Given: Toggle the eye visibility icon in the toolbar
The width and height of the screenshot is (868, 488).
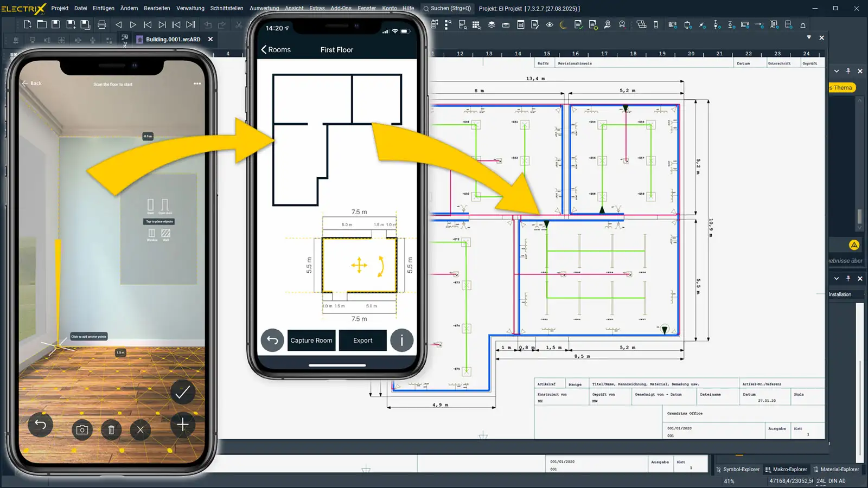Looking at the screenshot, I should tap(550, 24).
